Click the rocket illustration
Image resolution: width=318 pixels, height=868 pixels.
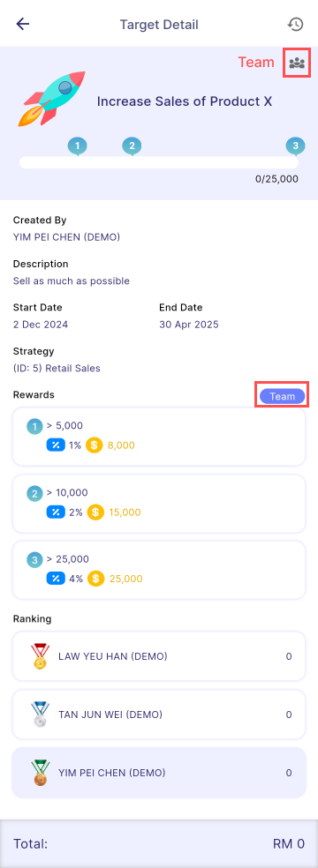(x=53, y=100)
